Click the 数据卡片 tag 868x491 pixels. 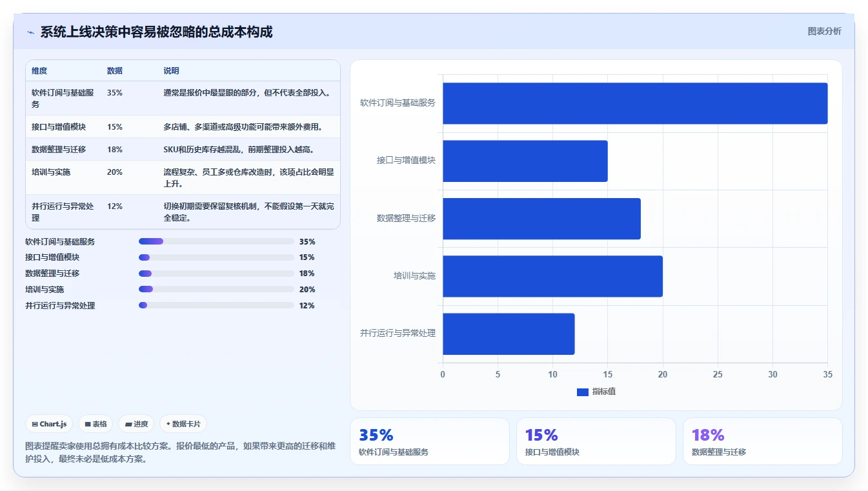183,424
